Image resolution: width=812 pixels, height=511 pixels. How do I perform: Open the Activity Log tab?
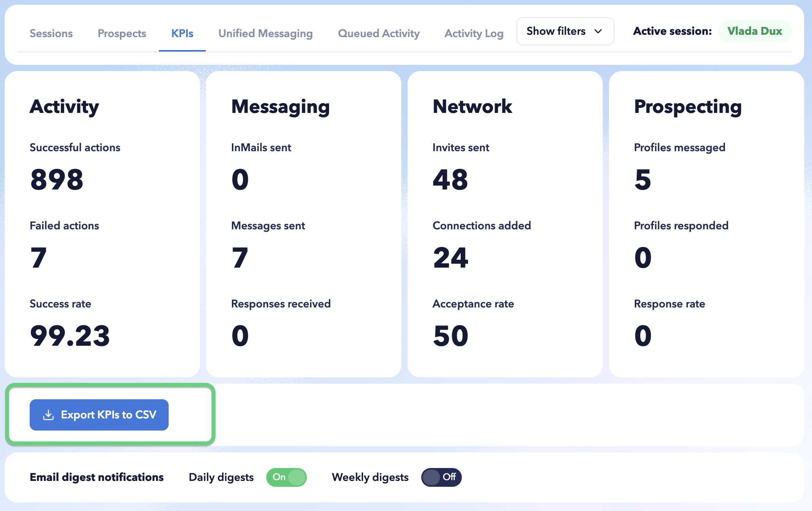(x=474, y=34)
